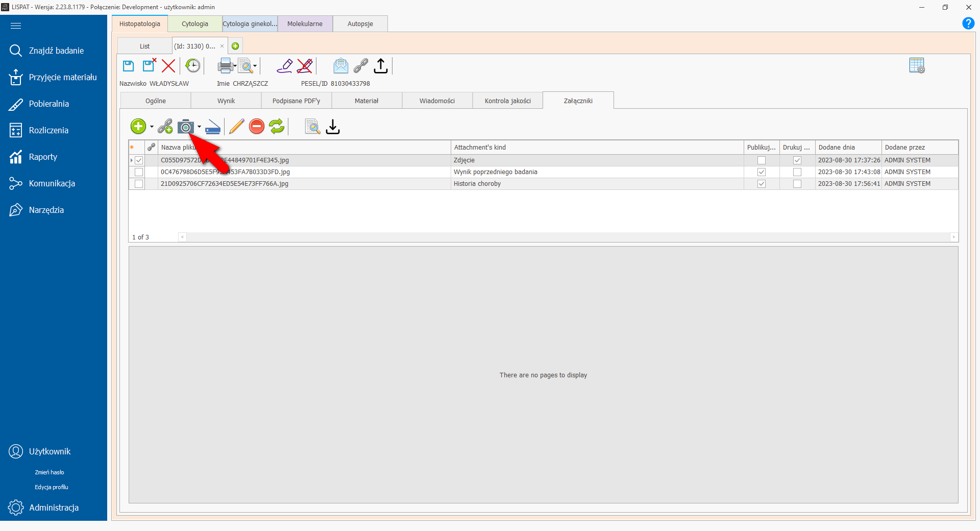
Task: Click the green refresh arrows icon
Action: 277,127
